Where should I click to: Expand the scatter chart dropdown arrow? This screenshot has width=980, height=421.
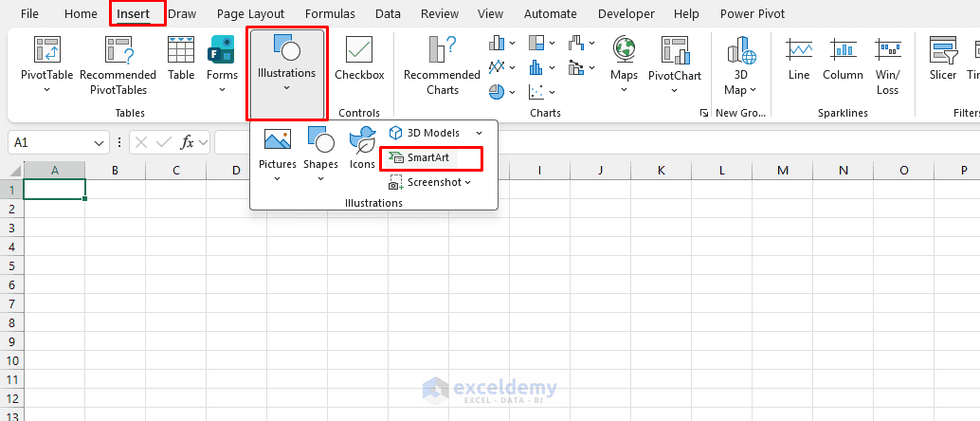pos(552,91)
